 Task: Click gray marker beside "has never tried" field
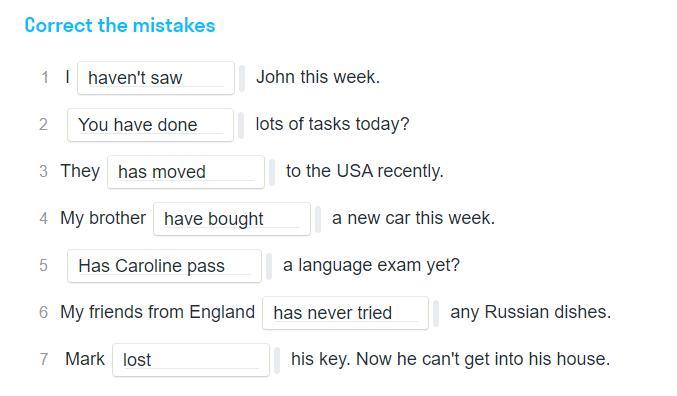tap(436, 313)
